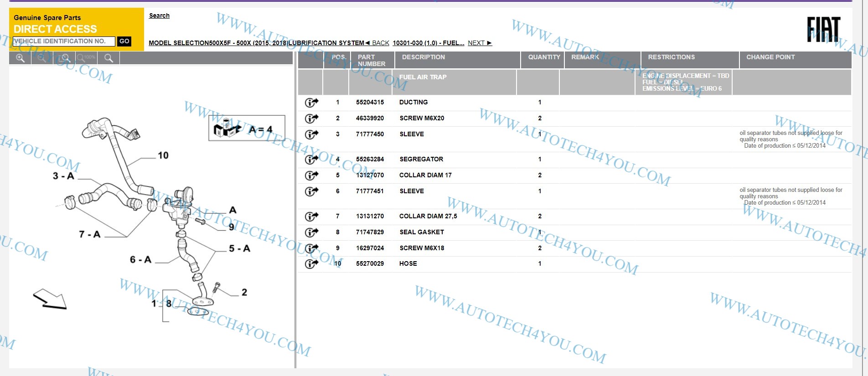This screenshot has height=376, width=868.
Task: Click the zoom in magnifier icon
Action: click(20, 58)
